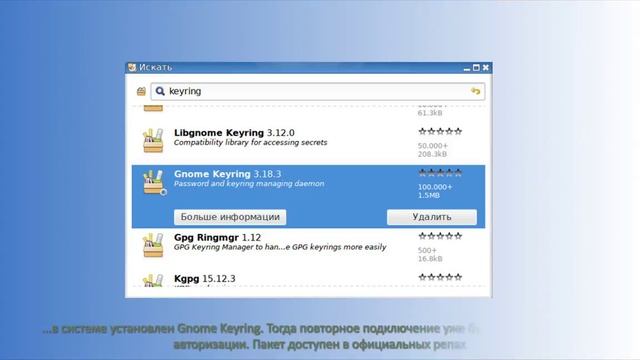
Task: Click the magnifier icon in the search box
Action: click(x=160, y=91)
